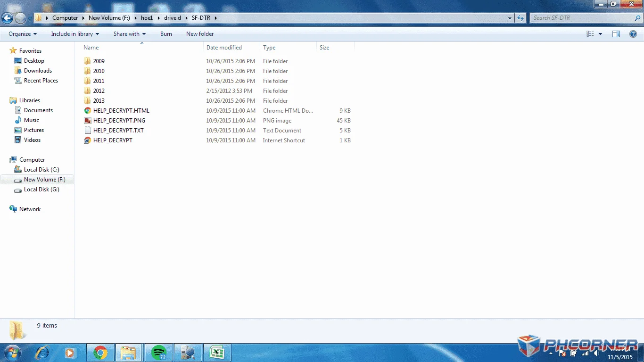Viewport: 644px width, 362px height.
Task: Click the Chrome HTML Do... type cell
Action: coord(288,111)
